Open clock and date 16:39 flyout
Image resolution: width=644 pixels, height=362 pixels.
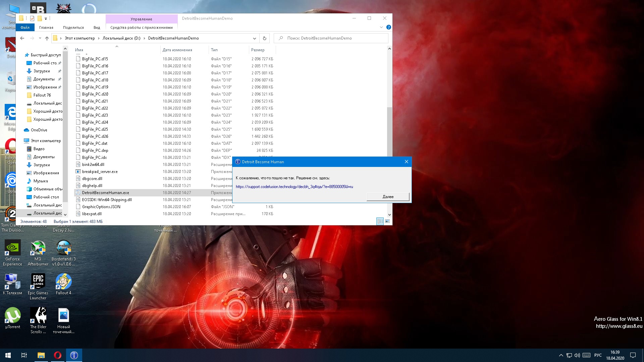(615, 355)
